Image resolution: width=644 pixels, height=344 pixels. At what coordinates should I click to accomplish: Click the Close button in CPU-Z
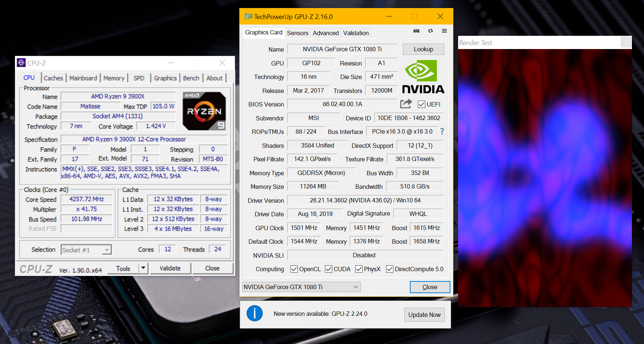(212, 268)
